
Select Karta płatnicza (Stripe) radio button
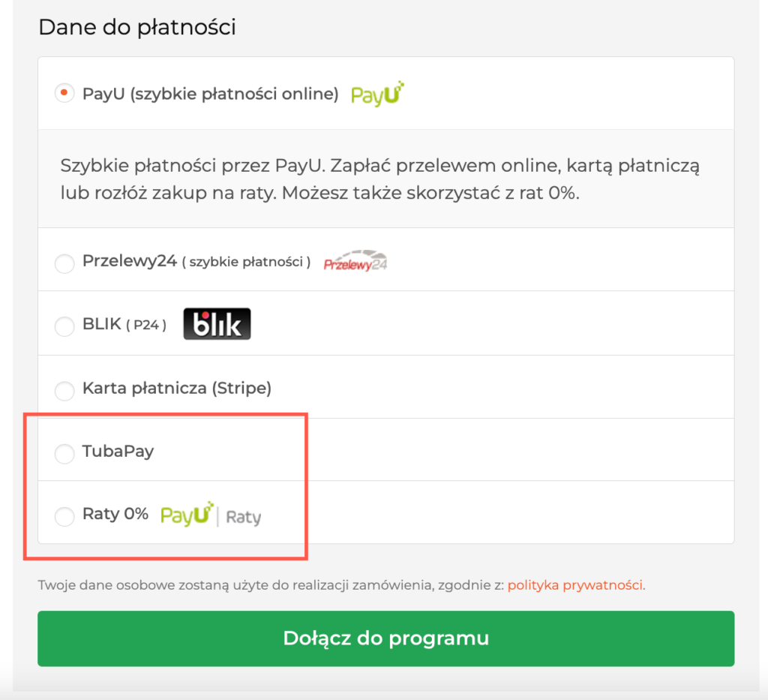coord(64,390)
